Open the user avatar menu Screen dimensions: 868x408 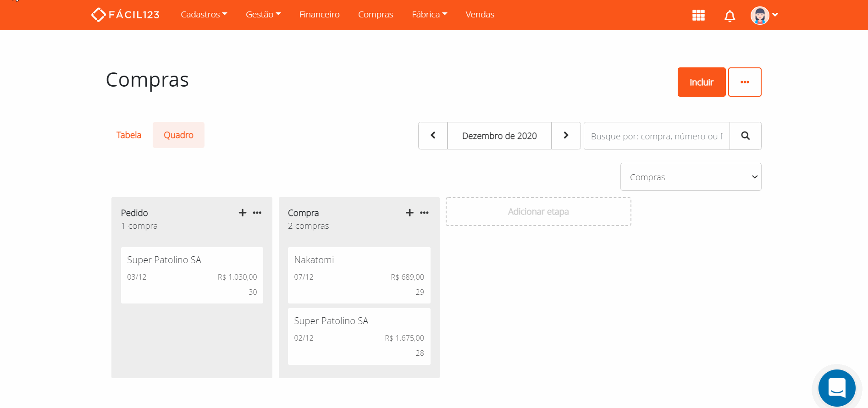764,15
